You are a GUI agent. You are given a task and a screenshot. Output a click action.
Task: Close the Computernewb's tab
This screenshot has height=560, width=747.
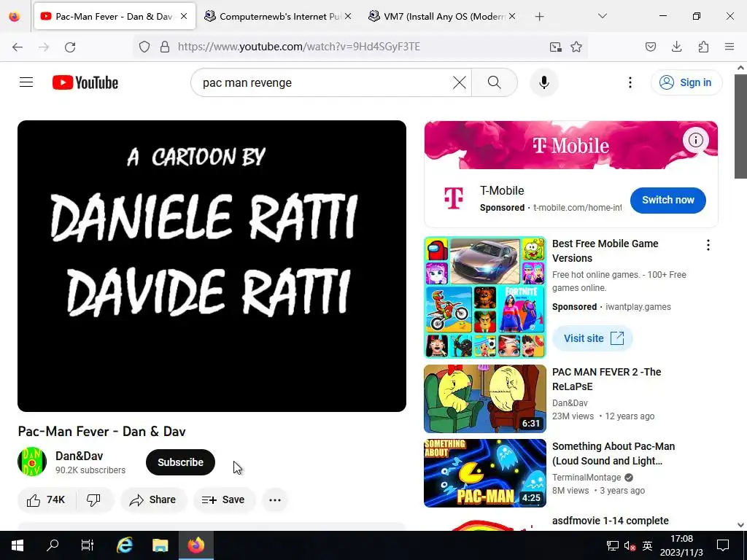[348, 16]
